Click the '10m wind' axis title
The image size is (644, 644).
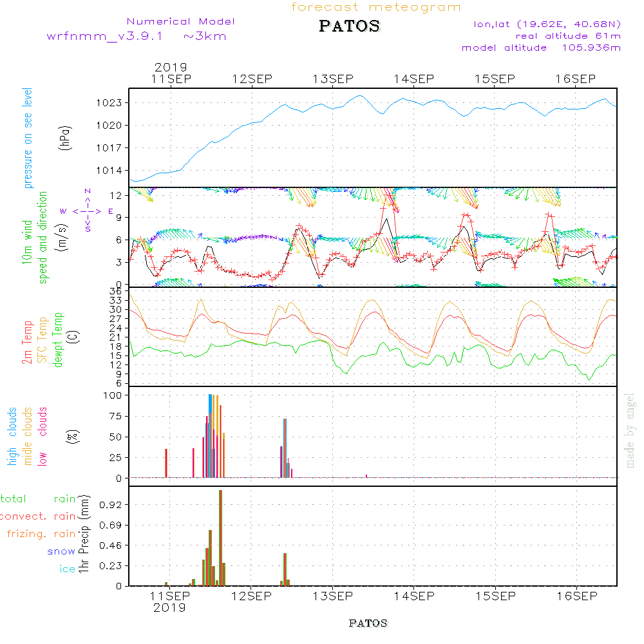click(27, 242)
